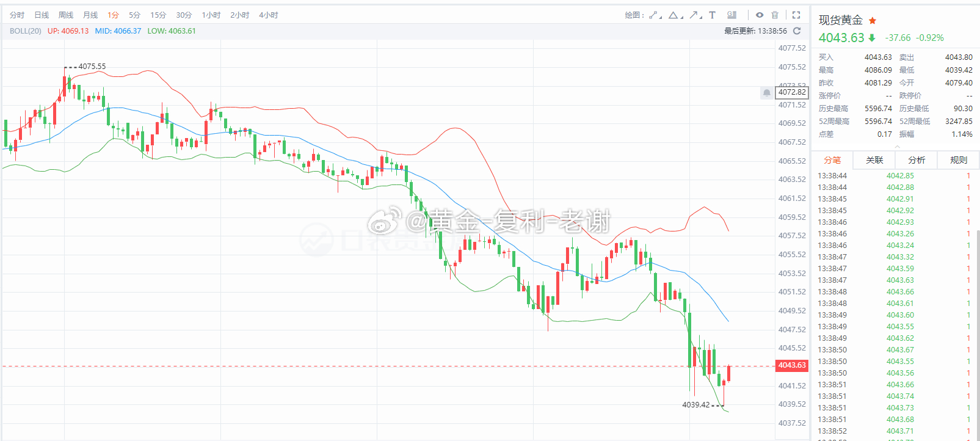Click the -37.66 price change value
Screen dimensions: 980x441
pyautogui.click(x=898, y=38)
